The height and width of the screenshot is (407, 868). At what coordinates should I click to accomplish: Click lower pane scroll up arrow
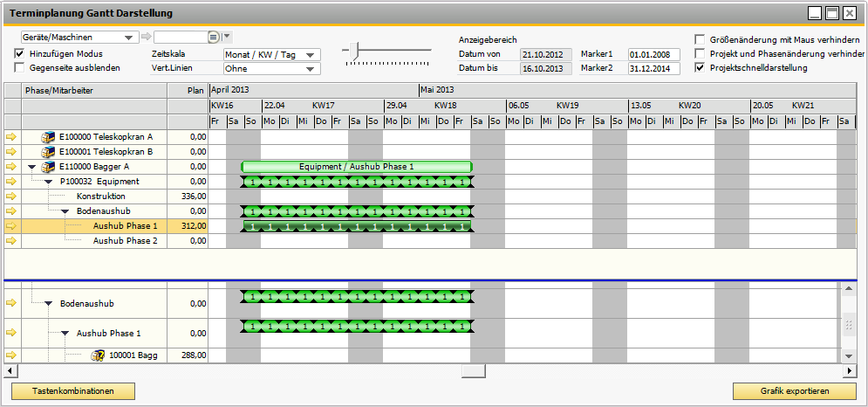click(x=849, y=288)
